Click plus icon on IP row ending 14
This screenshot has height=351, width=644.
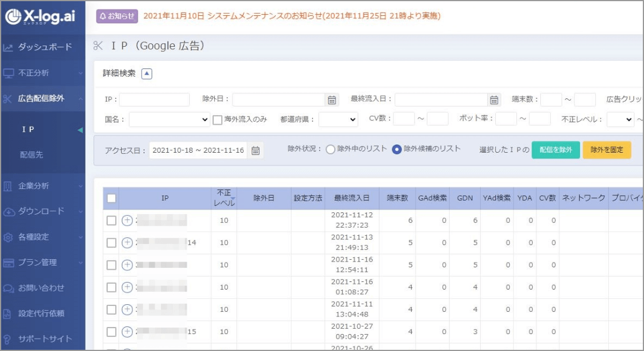(127, 243)
